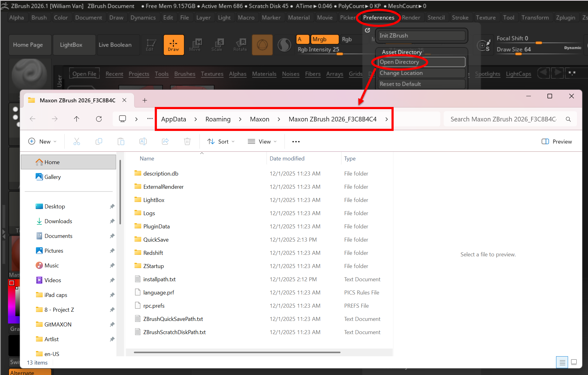Click the Explorer refresh icon
Screen dimensions: 588x375
click(x=99, y=119)
